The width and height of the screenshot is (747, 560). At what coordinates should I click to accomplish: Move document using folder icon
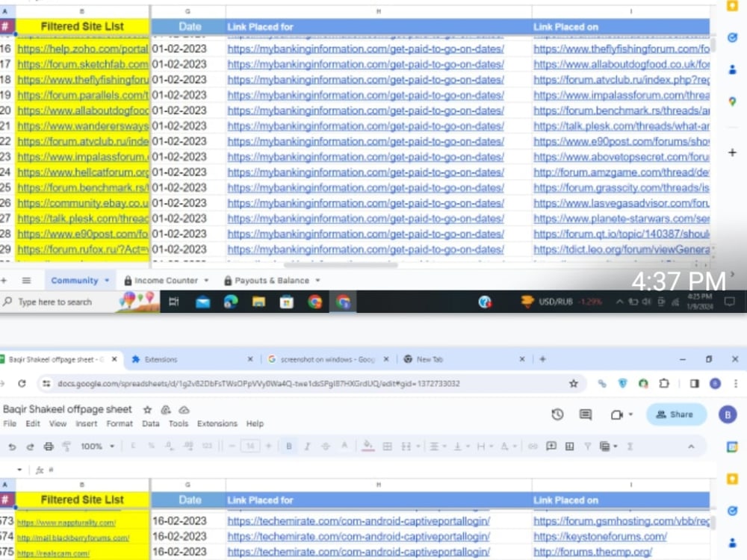coord(166,409)
